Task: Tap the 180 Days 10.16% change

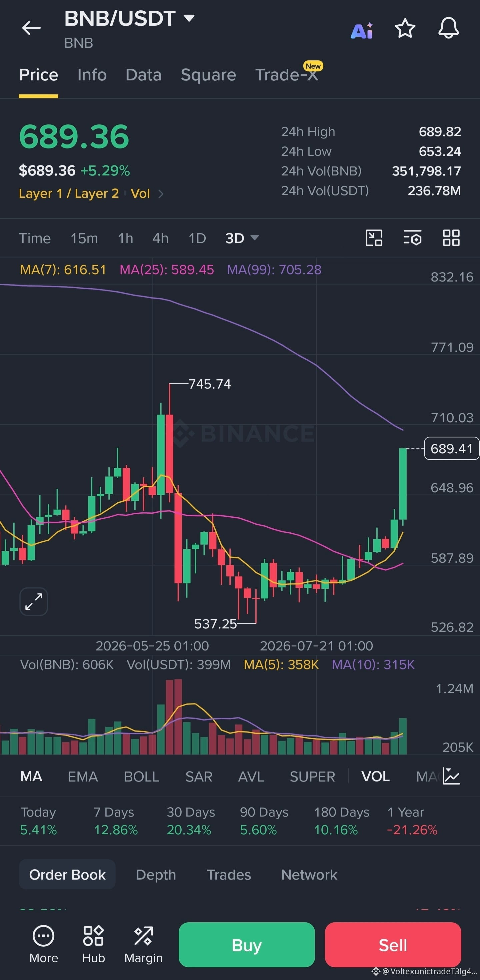Action: click(341, 821)
